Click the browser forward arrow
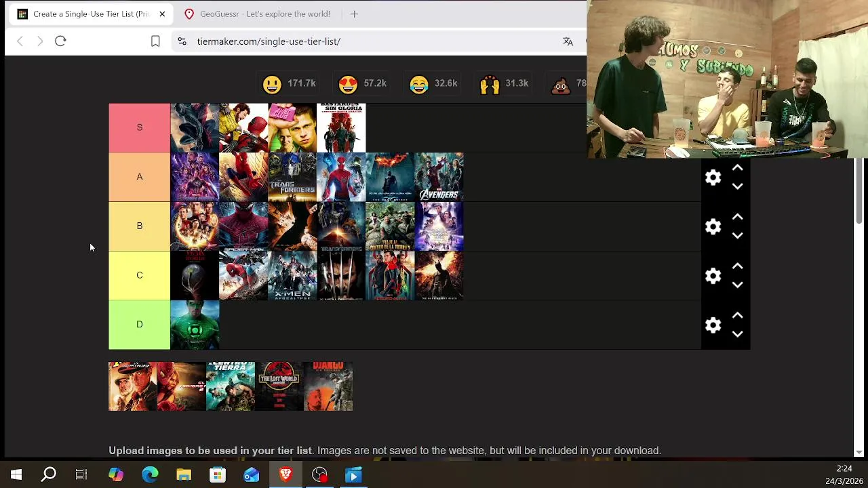868x488 pixels. tap(40, 41)
